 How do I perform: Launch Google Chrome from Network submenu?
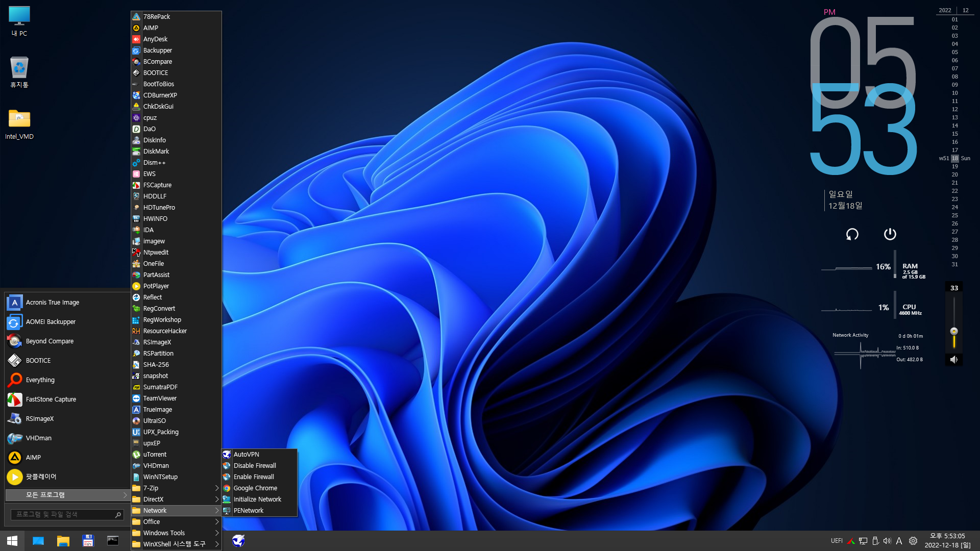tap(259, 488)
